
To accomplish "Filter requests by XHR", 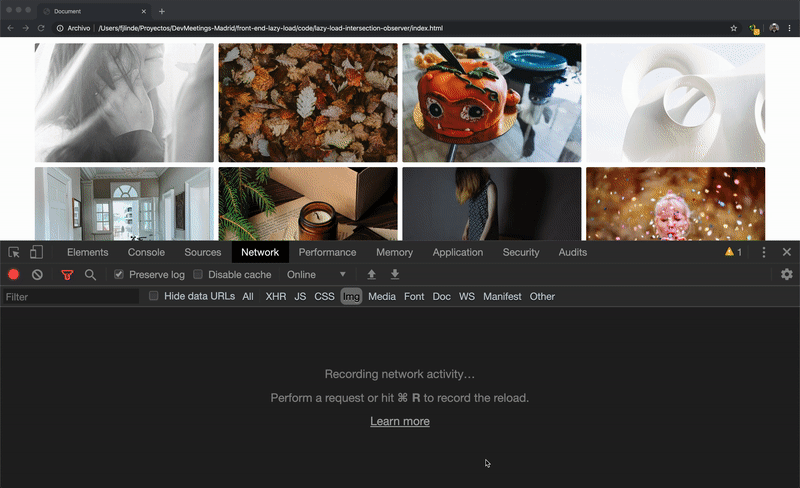I will pyautogui.click(x=276, y=297).
